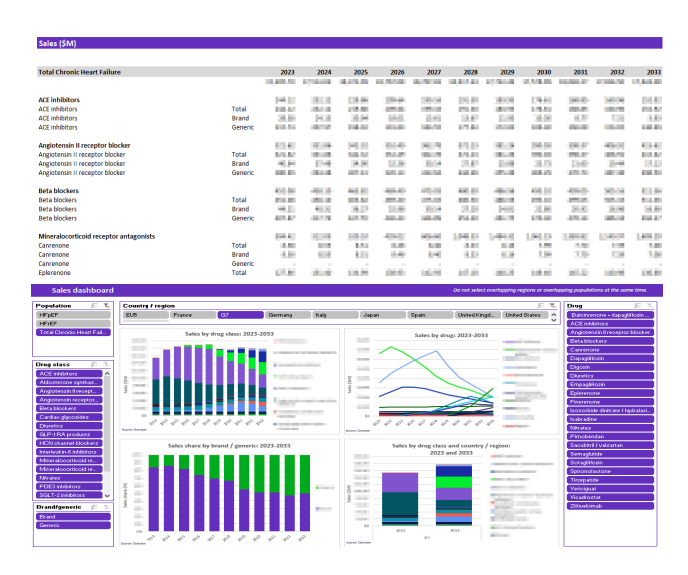Toggle the Brand option in the Brand/generic slicer

(71, 517)
